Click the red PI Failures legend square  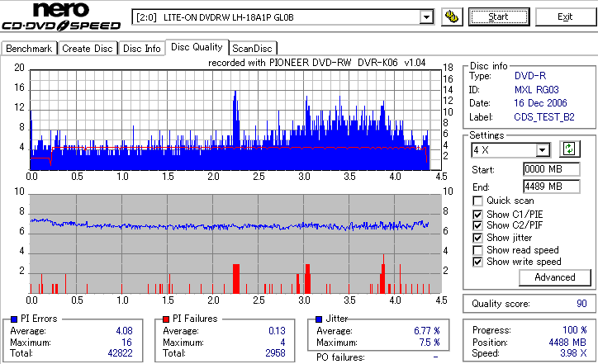point(166,319)
